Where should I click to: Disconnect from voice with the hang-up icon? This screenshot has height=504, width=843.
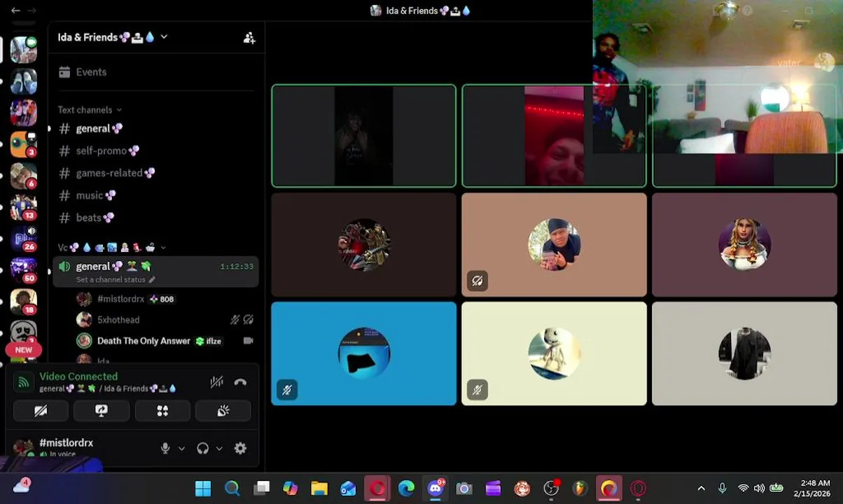(240, 382)
